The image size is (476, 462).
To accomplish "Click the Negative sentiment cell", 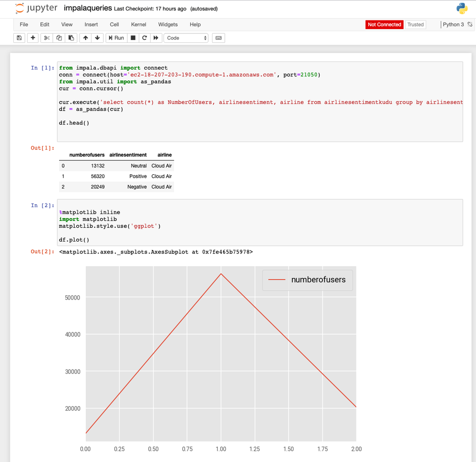I will (x=137, y=187).
